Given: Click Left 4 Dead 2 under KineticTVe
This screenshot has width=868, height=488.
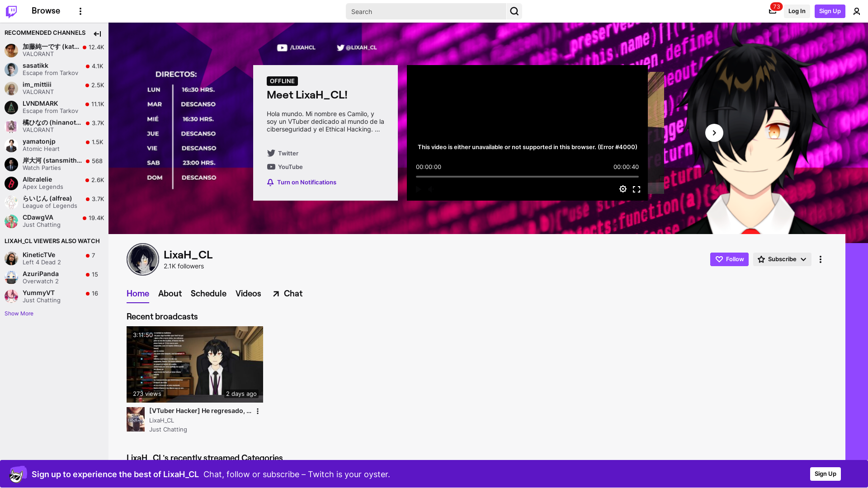Looking at the screenshot, I should click(42, 263).
